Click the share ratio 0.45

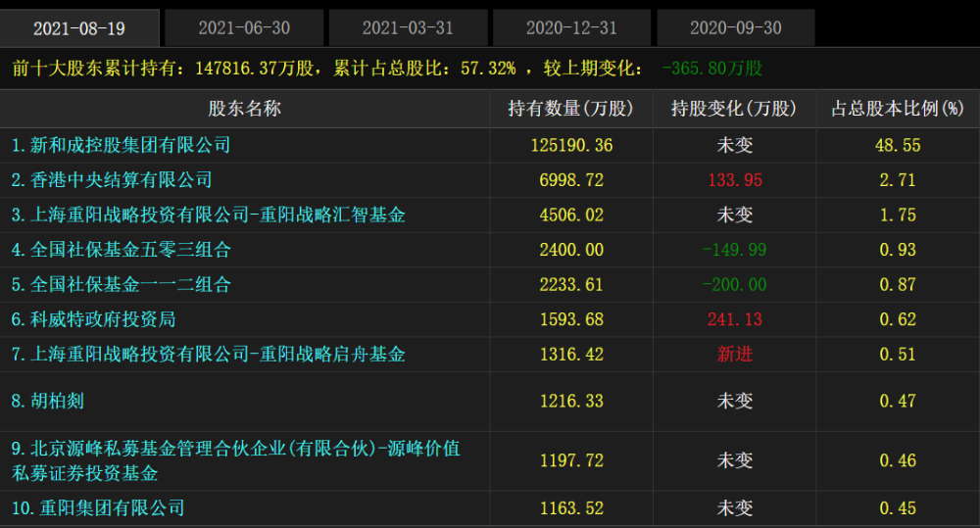(898, 508)
